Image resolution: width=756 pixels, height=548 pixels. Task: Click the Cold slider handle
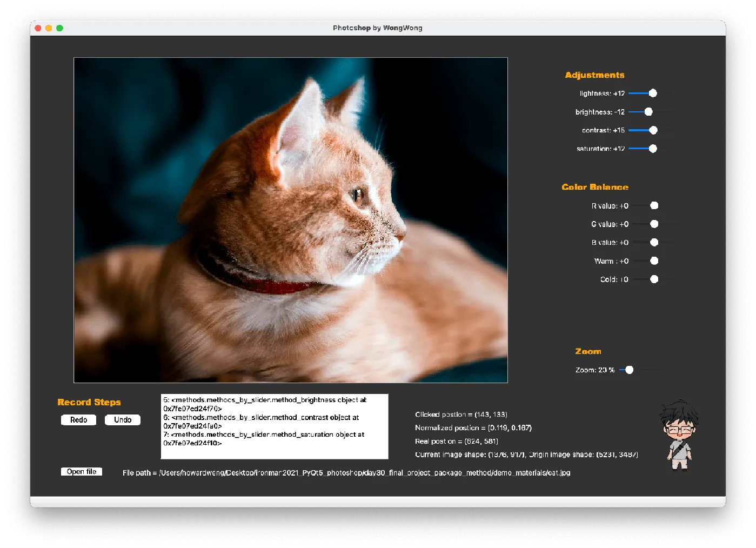point(654,279)
